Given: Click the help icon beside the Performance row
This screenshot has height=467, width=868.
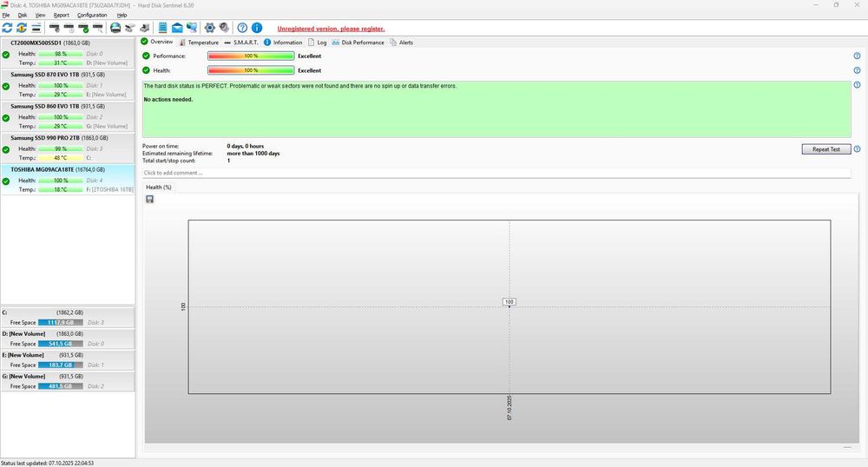Looking at the screenshot, I should pos(857,56).
